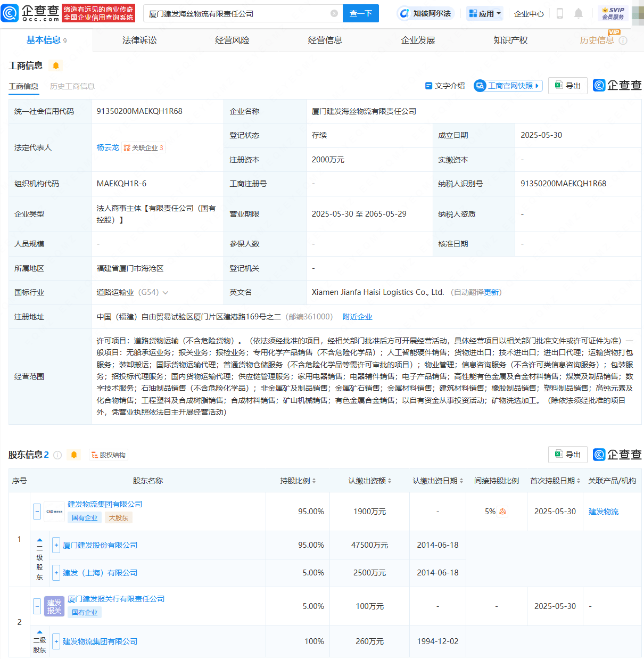Open 文字介绍 text introduction
This screenshot has width=644, height=659.
[445, 86]
